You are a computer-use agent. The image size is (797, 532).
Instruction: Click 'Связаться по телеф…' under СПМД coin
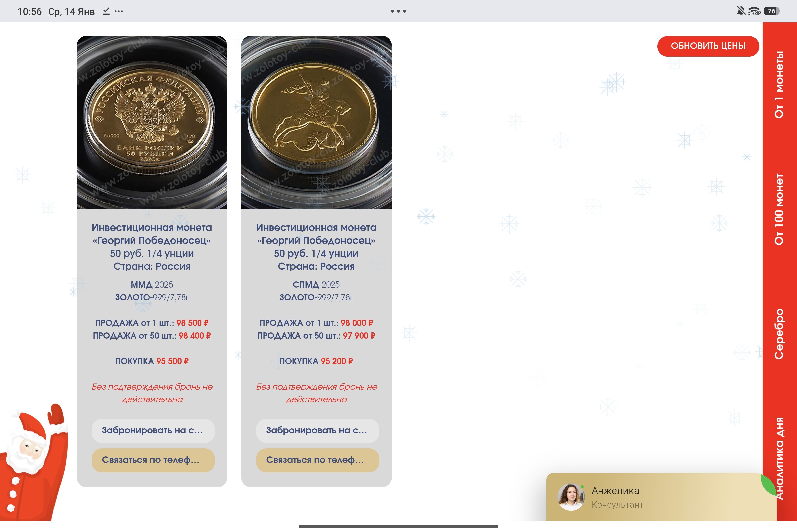coord(317,460)
